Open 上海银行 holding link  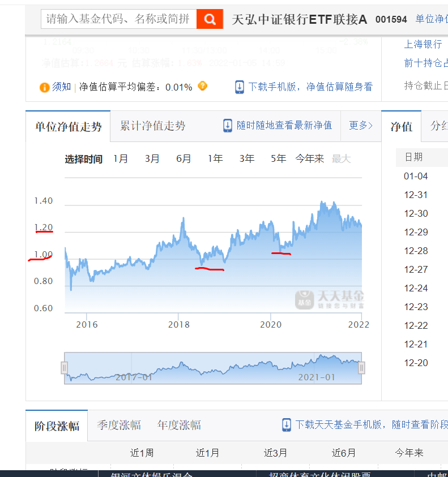click(423, 44)
